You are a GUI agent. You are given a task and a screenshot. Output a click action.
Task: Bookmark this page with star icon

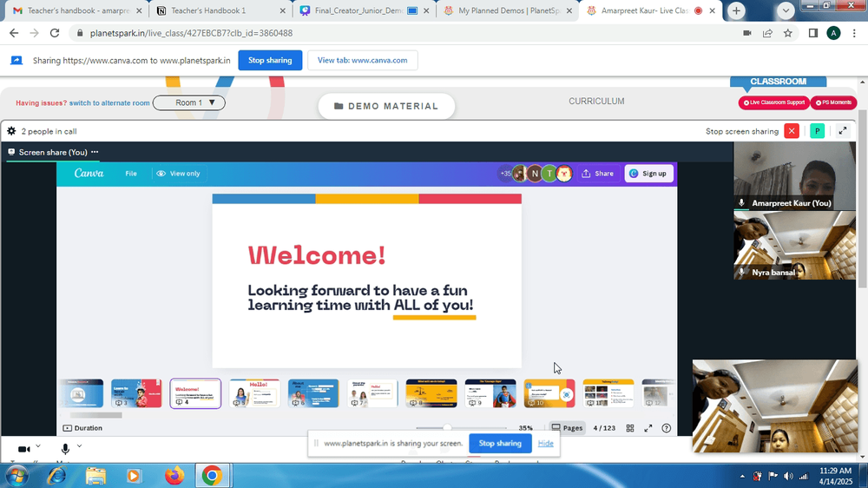[788, 33]
